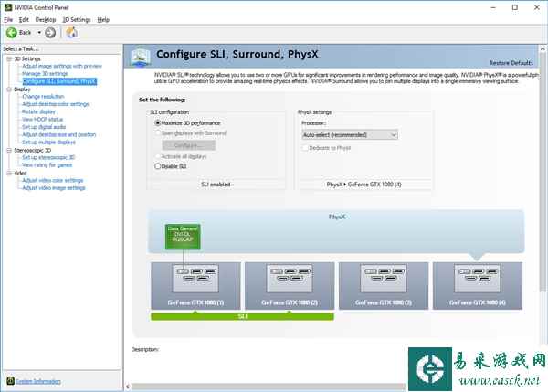
Task: Open the Help menu
Action: [103, 19]
